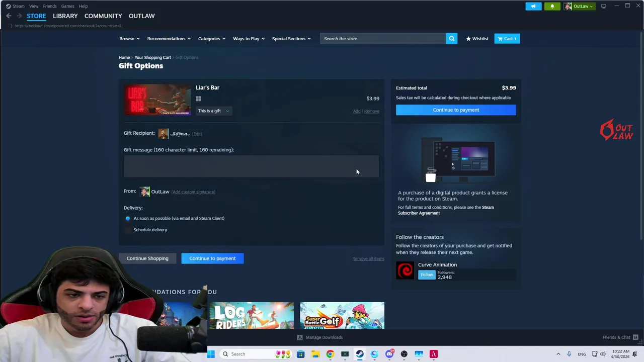Image resolution: width=644 pixels, height=362 pixels.
Task: Click Continue to payment below delivery options
Action: click(212, 258)
